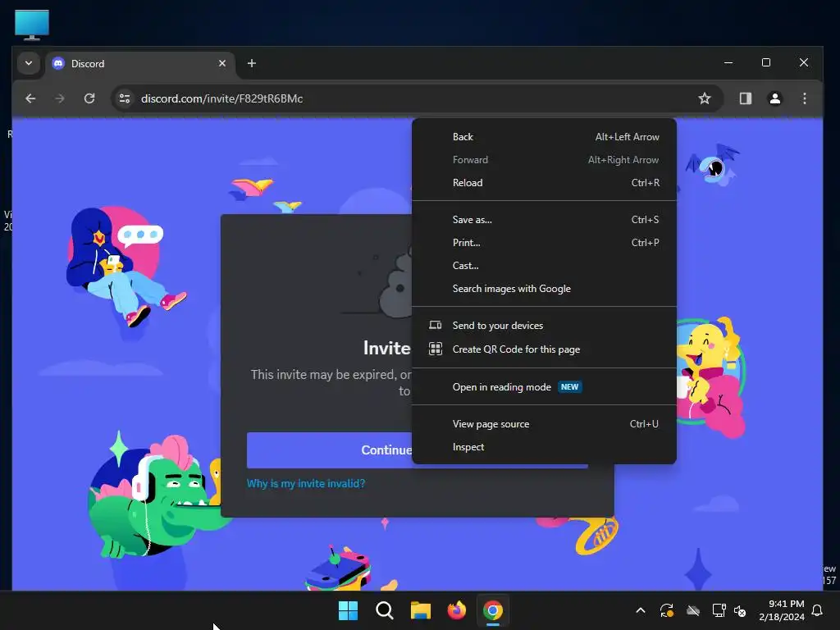Viewport: 840px width, 630px height.
Task: Open the Chrome three-dot menu
Action: (804, 98)
